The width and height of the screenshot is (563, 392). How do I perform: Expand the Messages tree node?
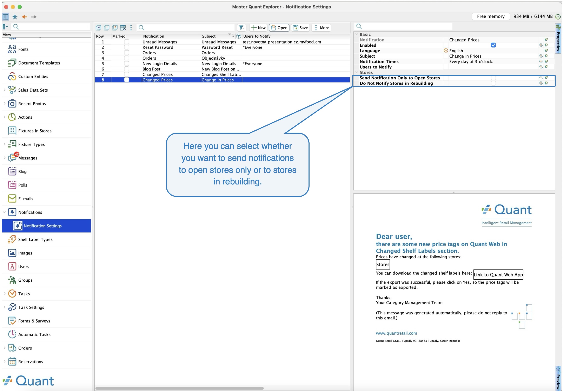pos(4,158)
